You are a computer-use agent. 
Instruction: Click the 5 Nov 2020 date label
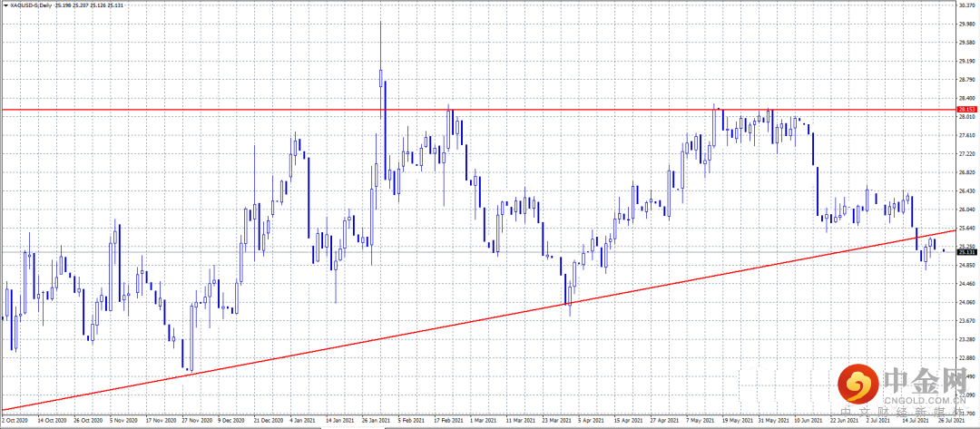click(x=124, y=420)
